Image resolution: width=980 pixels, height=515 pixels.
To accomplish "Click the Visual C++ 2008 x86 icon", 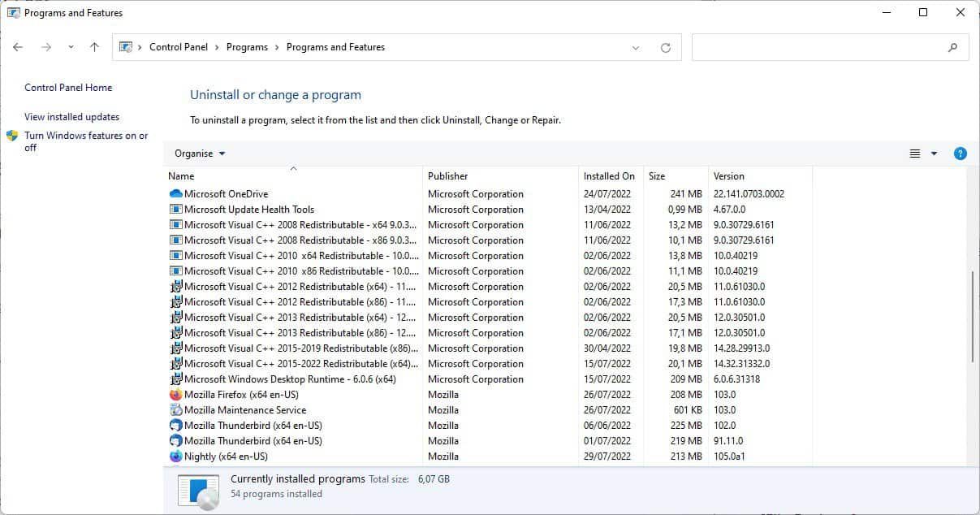I will point(176,240).
